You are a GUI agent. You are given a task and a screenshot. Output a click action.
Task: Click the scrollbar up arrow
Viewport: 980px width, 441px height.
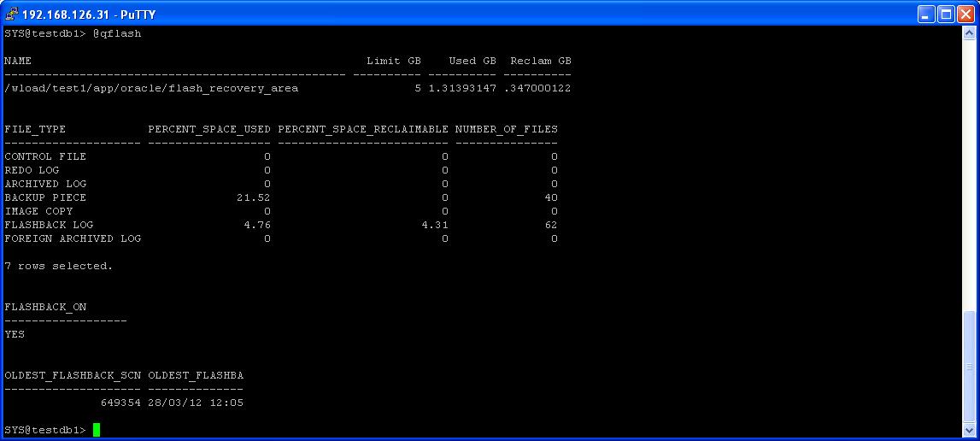(x=970, y=33)
